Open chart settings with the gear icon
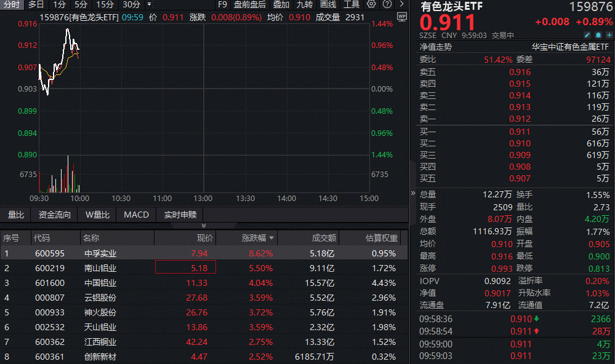The width and height of the screenshot is (615, 364). (371, 5)
